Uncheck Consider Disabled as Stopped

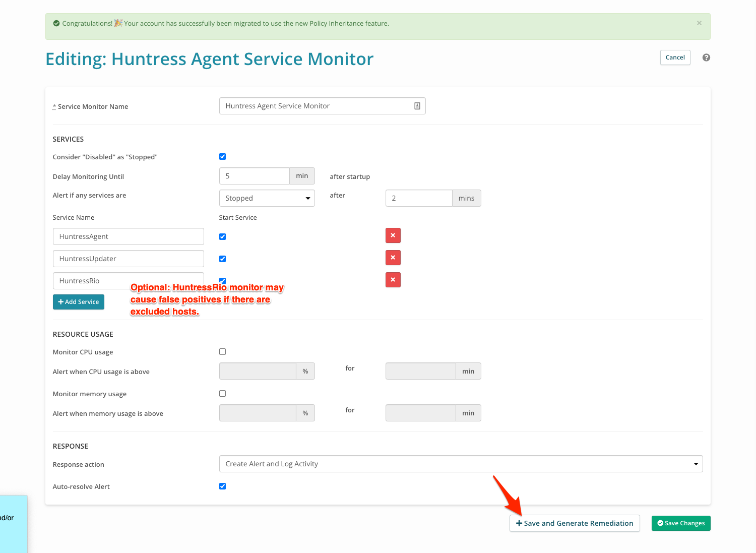pyautogui.click(x=222, y=156)
